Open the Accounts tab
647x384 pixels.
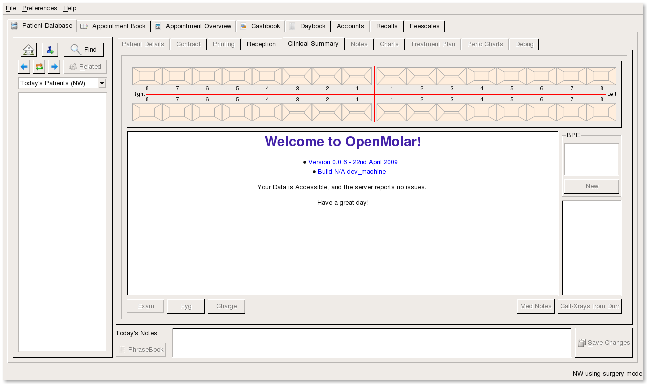(x=350, y=26)
